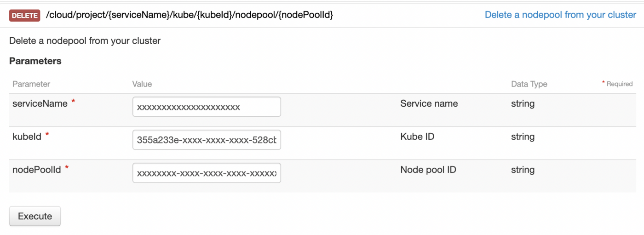
Task: Click the red DELETE method badge
Action: click(x=25, y=15)
